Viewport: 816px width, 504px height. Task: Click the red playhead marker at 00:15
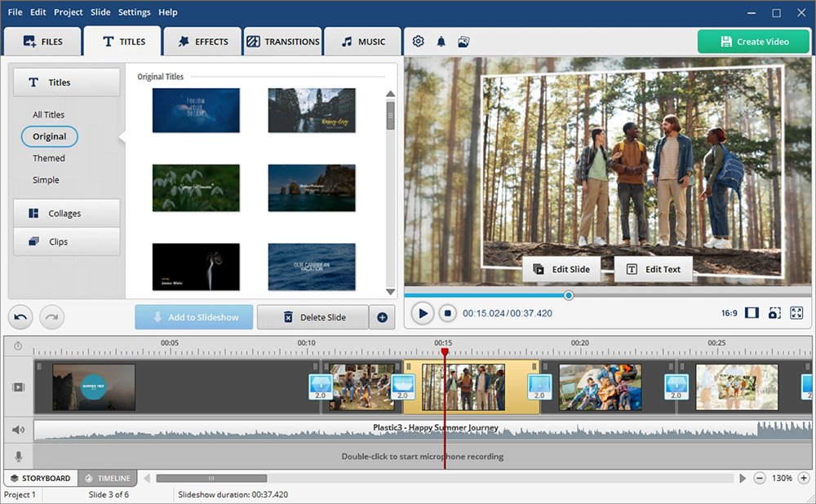point(445,352)
